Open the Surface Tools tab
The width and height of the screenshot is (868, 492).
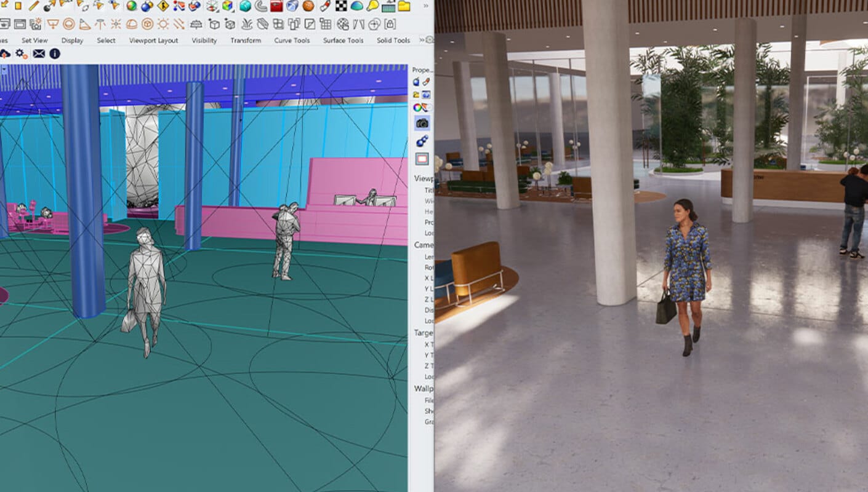343,41
